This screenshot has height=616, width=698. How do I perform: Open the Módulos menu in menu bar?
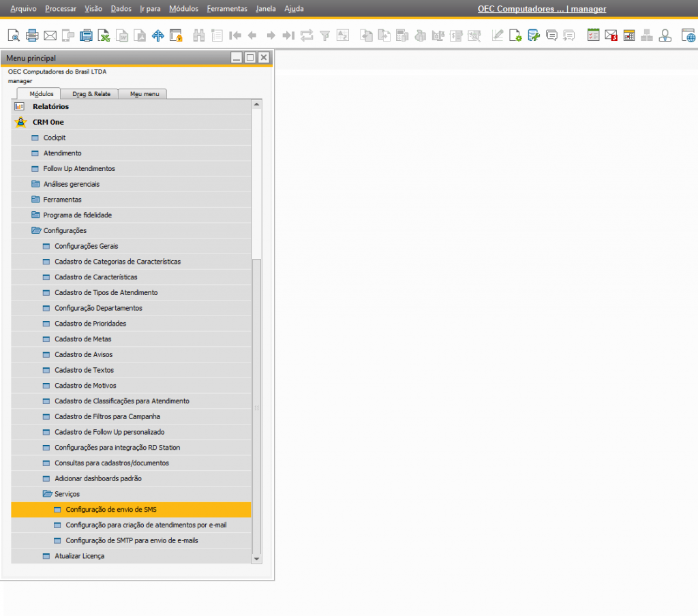[x=183, y=9]
